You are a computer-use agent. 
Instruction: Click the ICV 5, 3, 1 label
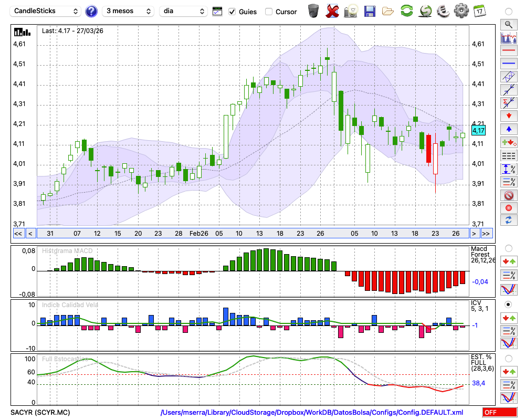click(x=479, y=306)
